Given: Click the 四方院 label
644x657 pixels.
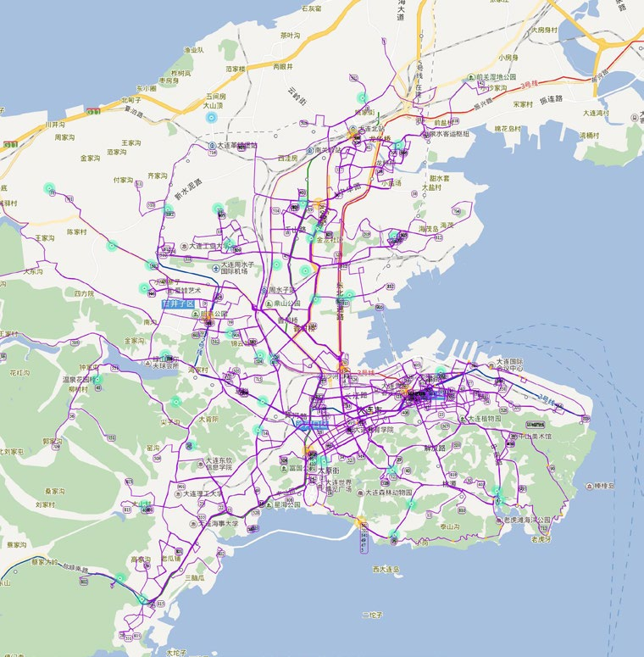Looking at the screenshot, I should 84,293.
